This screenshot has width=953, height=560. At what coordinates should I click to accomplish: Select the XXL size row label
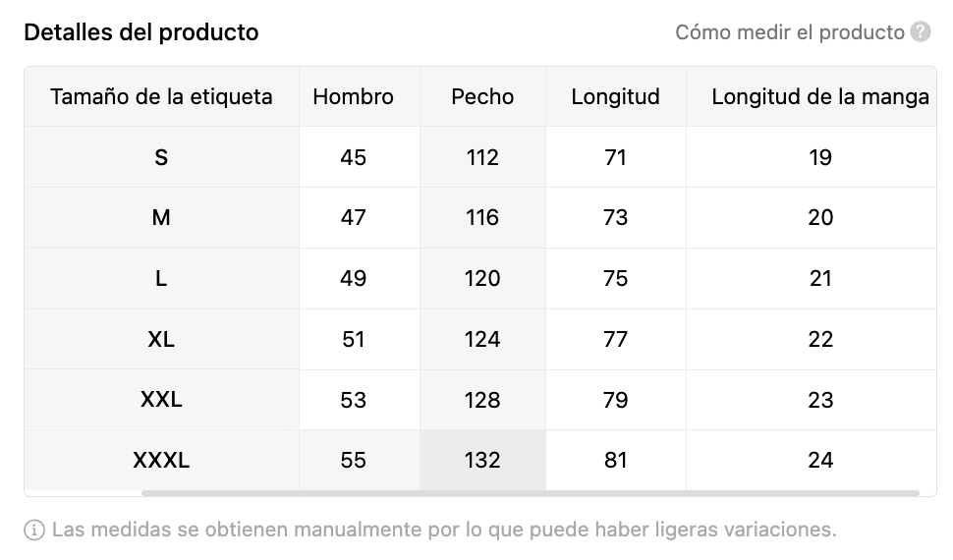(x=161, y=400)
